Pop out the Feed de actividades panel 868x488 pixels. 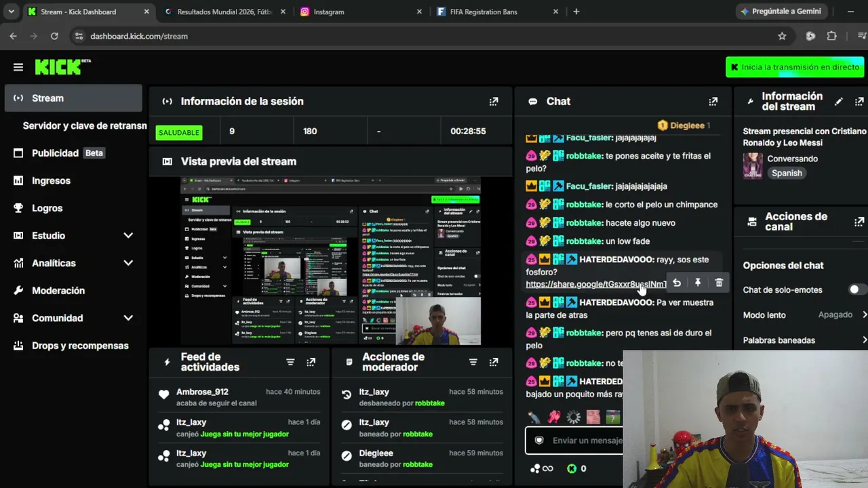311,362
